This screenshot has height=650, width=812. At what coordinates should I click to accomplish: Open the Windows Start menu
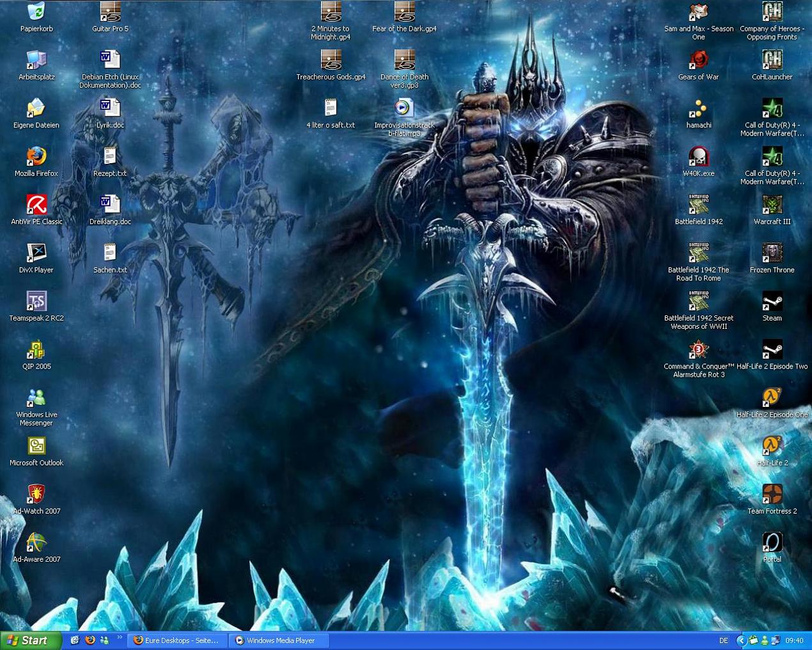coord(31,640)
